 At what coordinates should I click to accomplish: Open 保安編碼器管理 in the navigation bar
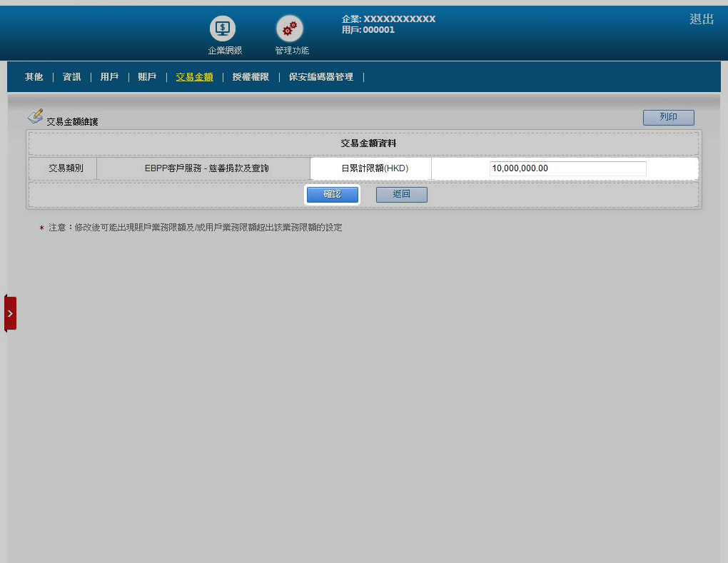(x=320, y=77)
